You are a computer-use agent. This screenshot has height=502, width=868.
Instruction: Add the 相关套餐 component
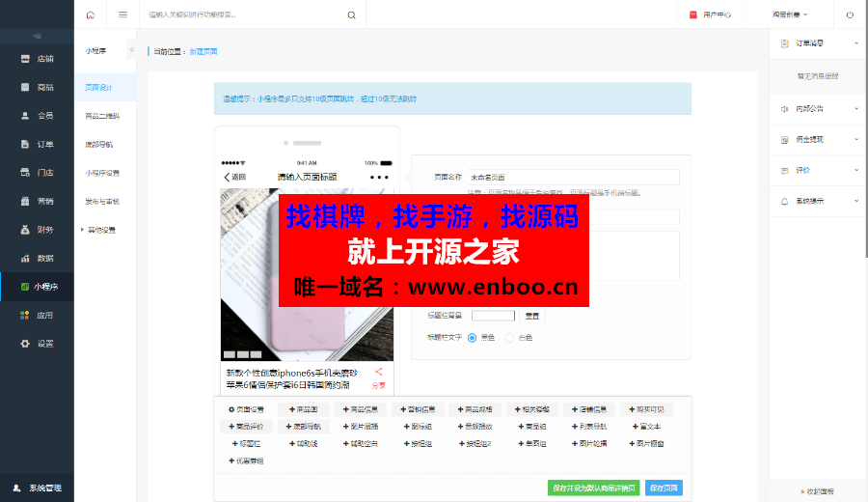point(532,409)
